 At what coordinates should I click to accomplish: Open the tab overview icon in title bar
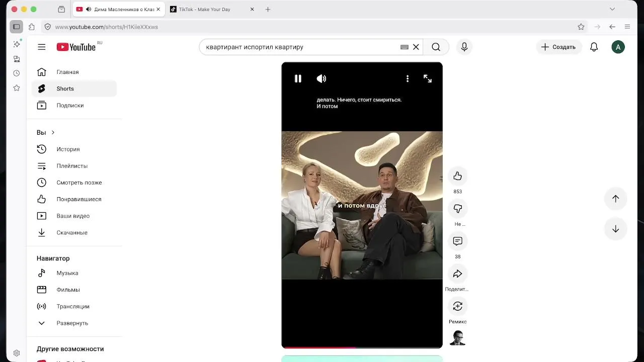[61, 9]
